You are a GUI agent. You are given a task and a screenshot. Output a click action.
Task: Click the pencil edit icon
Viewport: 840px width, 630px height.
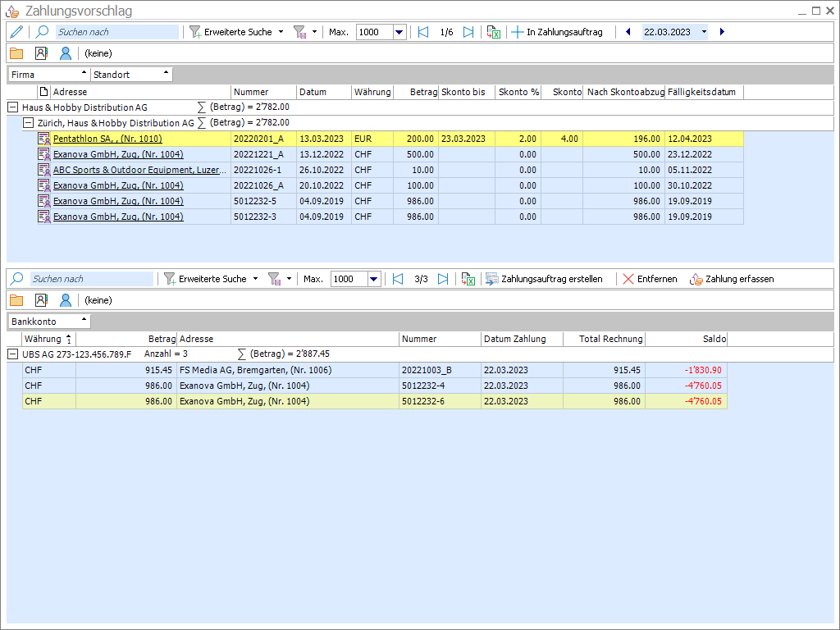point(16,32)
